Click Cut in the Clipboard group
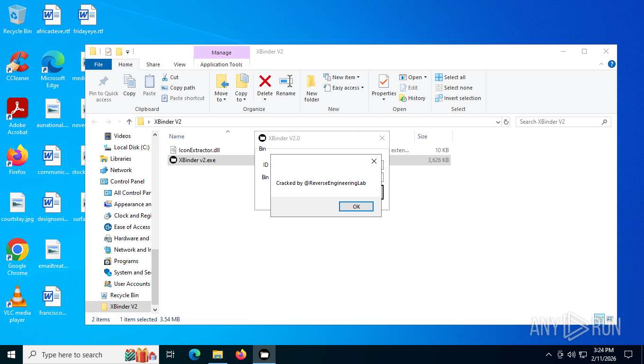The height and width of the screenshot is (364, 644). (170, 77)
